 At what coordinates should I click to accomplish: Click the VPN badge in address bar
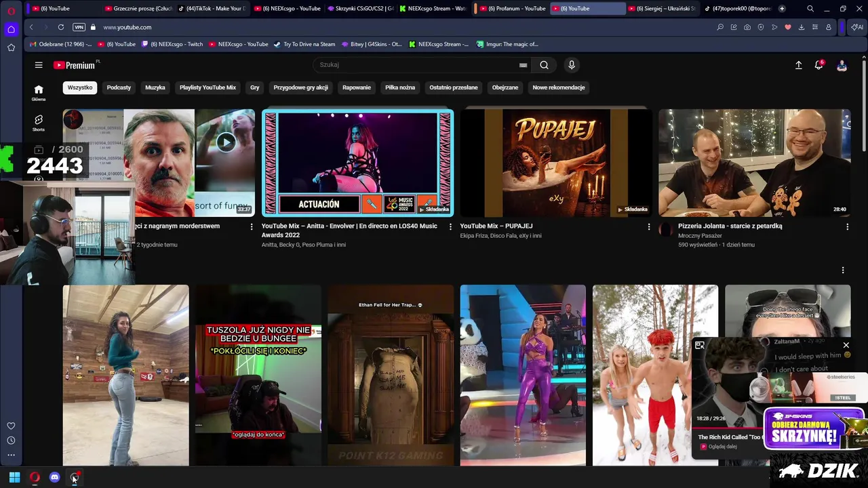click(x=79, y=27)
